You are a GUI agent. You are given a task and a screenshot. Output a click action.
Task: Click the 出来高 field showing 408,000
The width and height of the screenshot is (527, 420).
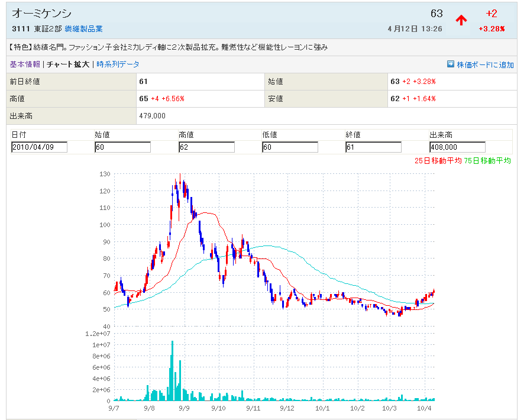click(457, 147)
